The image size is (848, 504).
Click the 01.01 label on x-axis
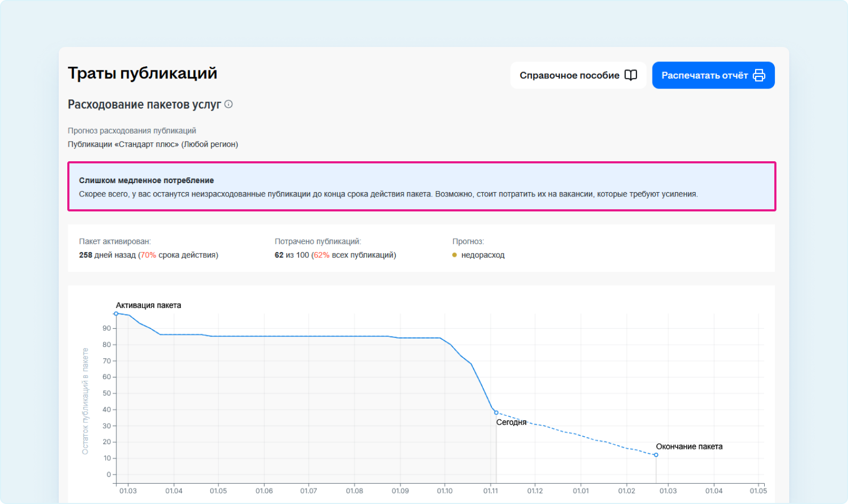581,491
